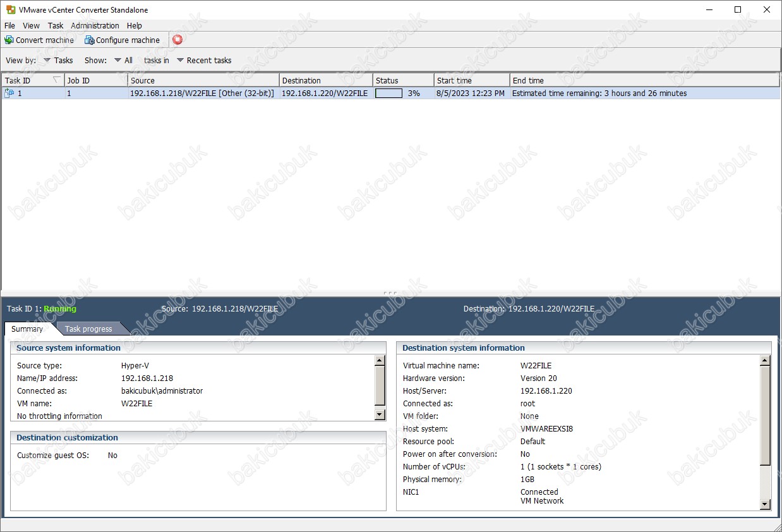Sort by the Job ID column header
Image resolution: width=782 pixels, height=532 pixels.
coord(96,80)
